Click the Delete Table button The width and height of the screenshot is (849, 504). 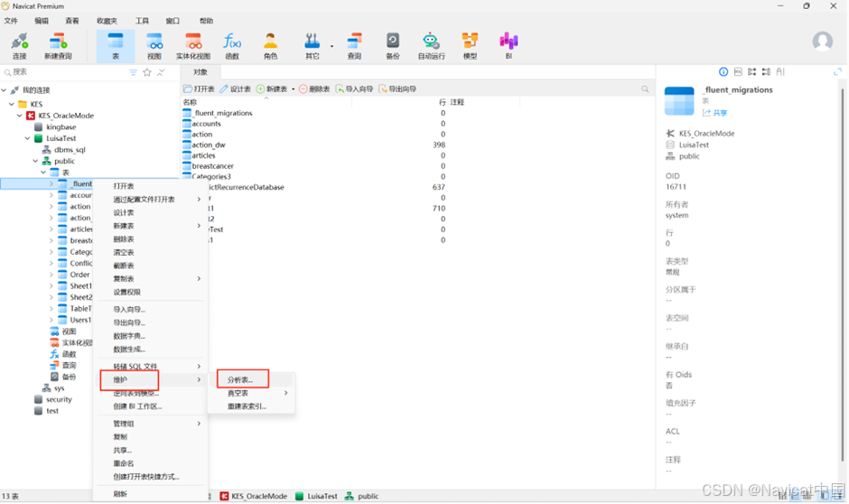[314, 89]
